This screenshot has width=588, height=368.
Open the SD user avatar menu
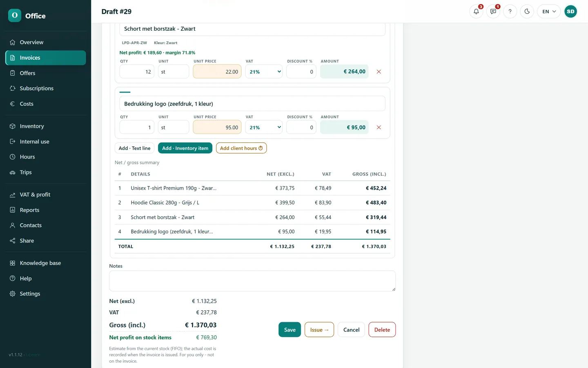pyautogui.click(x=570, y=11)
